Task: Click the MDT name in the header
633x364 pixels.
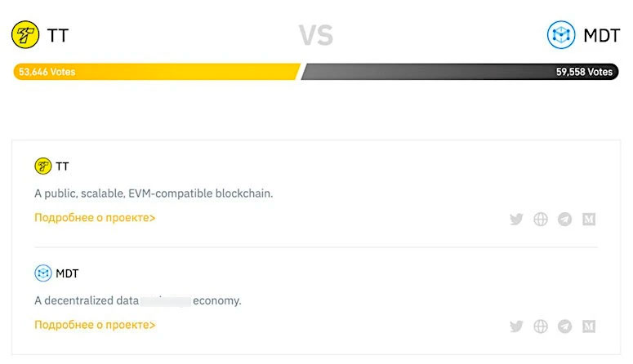Action: point(601,35)
